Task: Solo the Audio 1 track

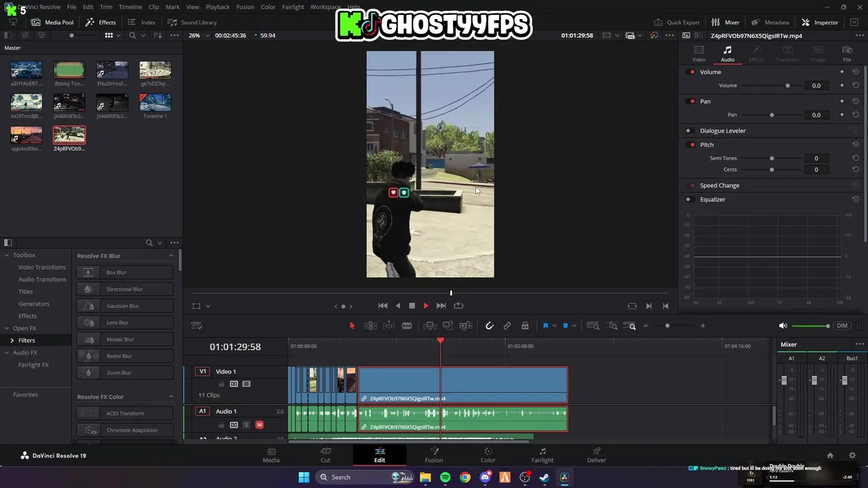Action: pyautogui.click(x=246, y=425)
